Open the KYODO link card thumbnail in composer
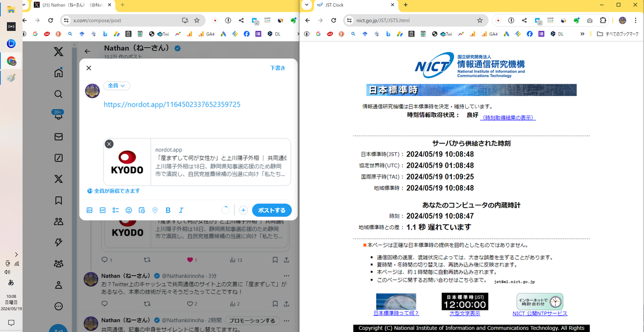The height and width of the screenshot is (332, 644). 127,162
